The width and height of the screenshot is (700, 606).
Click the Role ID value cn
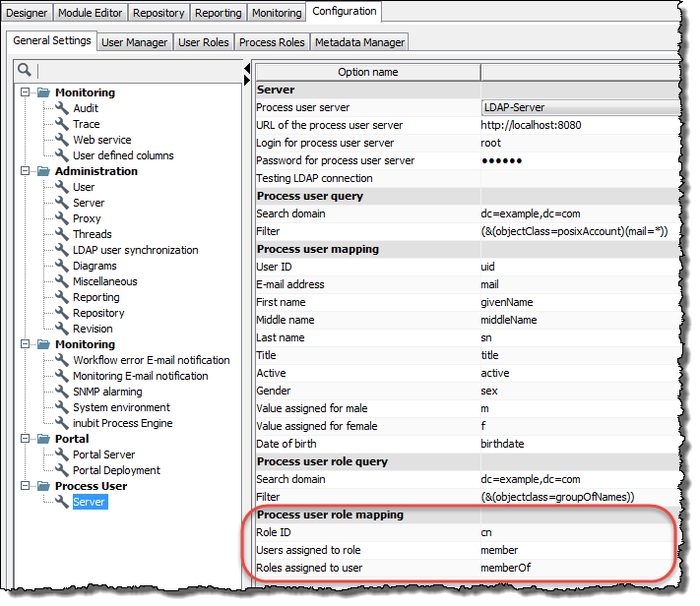(486, 532)
